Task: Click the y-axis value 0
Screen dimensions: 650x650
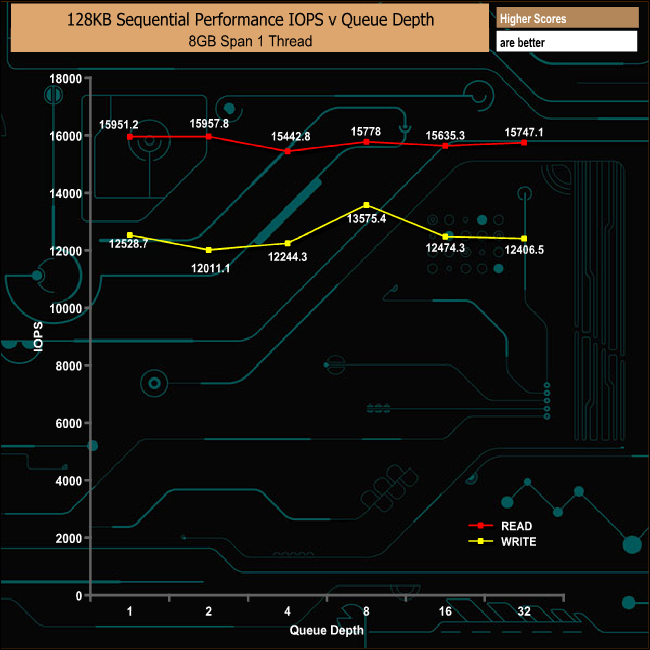Action: 79,596
